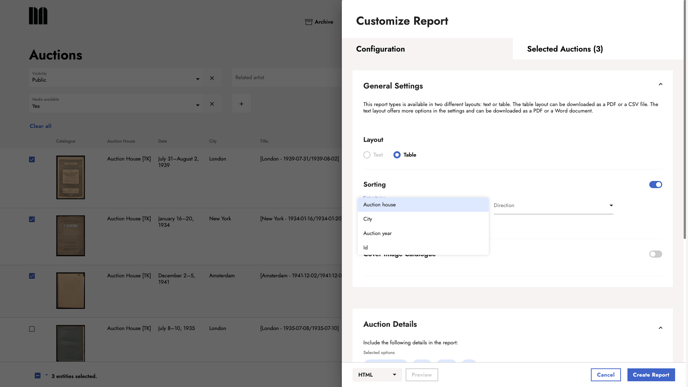Click the report panel scrollbar
The width and height of the screenshot is (688, 387).
tap(685, 119)
